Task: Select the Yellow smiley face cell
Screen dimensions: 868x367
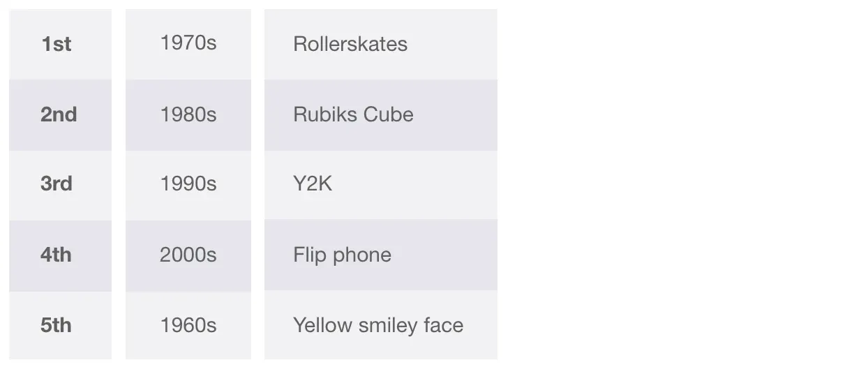Action: click(381, 325)
